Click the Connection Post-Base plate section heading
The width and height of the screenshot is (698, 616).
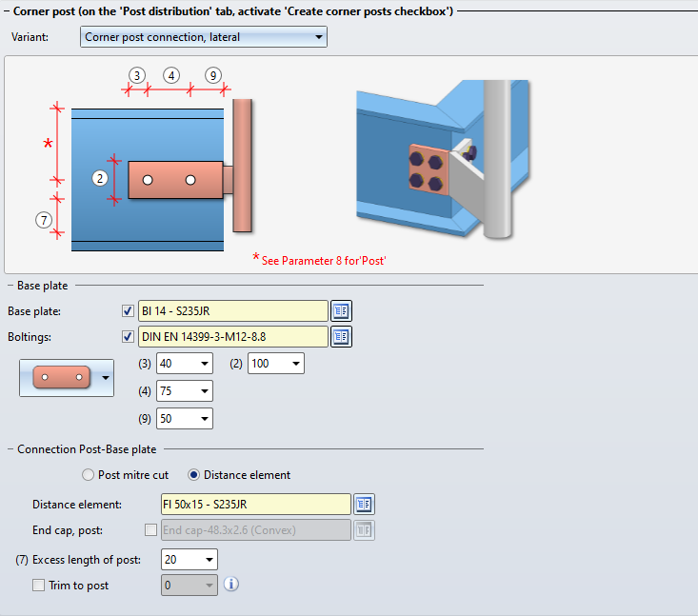point(87,449)
